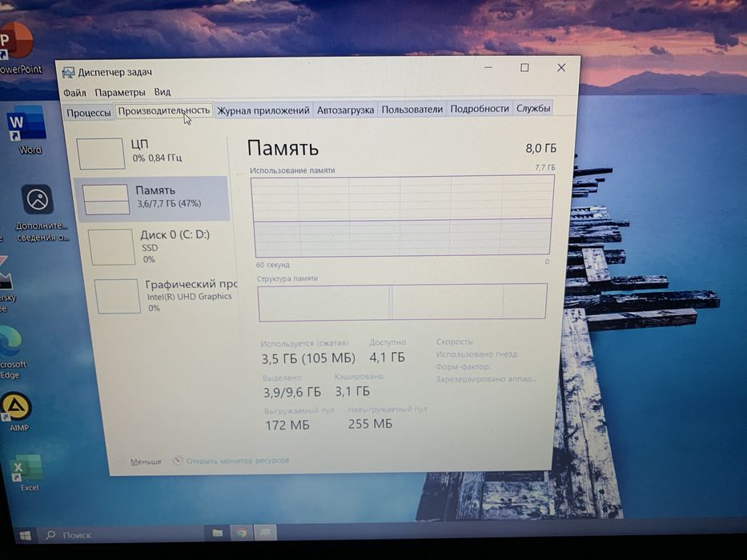Click the 8,0 ГБ total memory value
Screen dimensions: 747x560
[540, 149]
